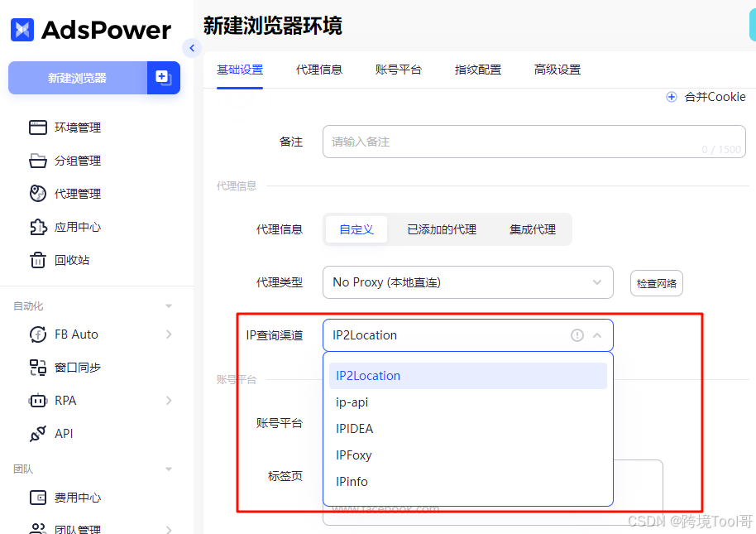Click the API plug icon
756x534 pixels.
click(x=37, y=434)
